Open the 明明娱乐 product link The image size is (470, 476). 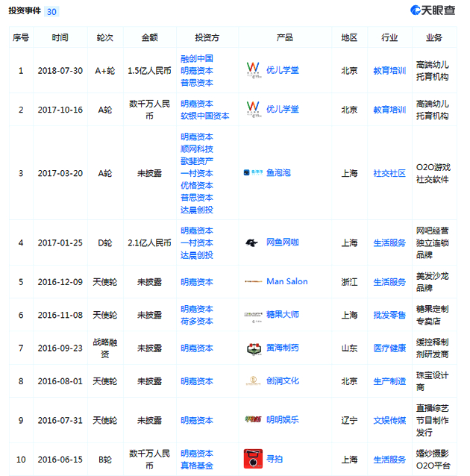point(282,419)
